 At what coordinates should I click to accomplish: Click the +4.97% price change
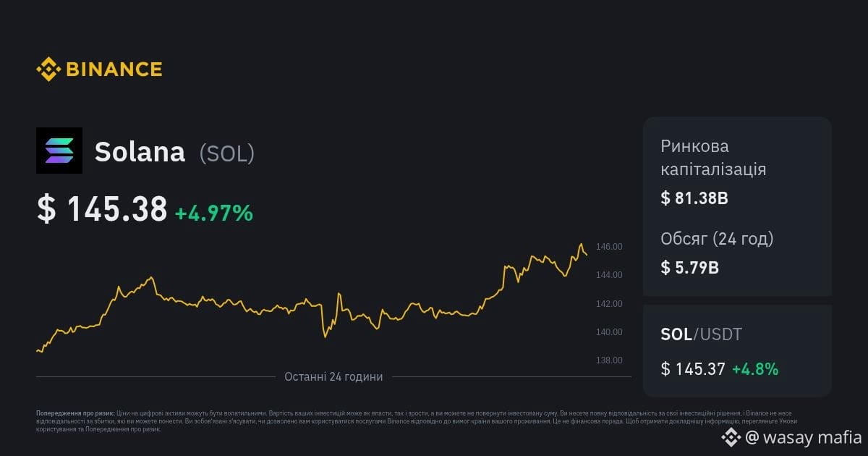coord(214,213)
